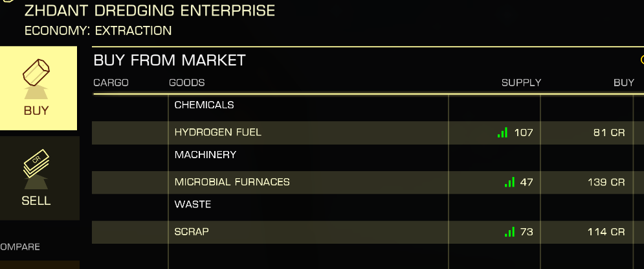Click supply bars icon for Scrap
The image size is (644, 269).
point(509,232)
